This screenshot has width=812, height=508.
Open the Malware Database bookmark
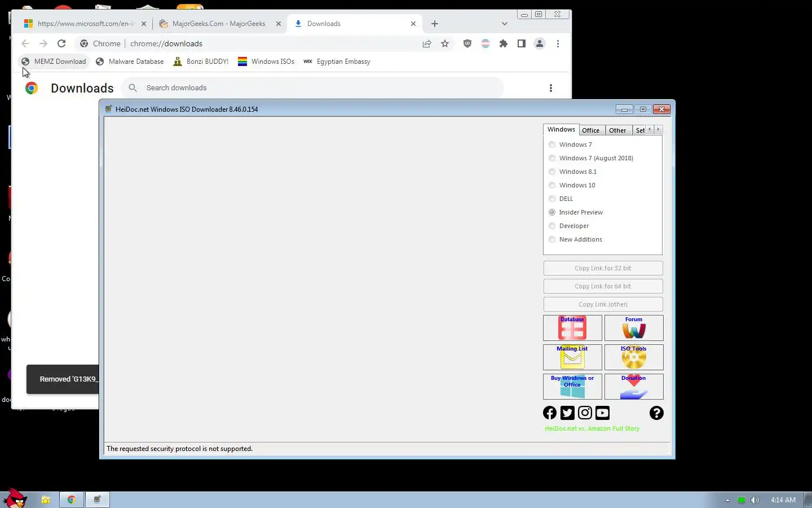130,62
